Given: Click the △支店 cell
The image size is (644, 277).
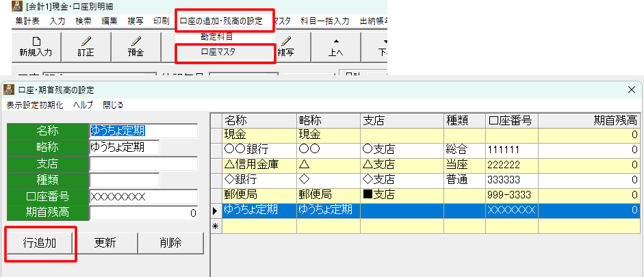Looking at the screenshot, I should pos(402,165).
